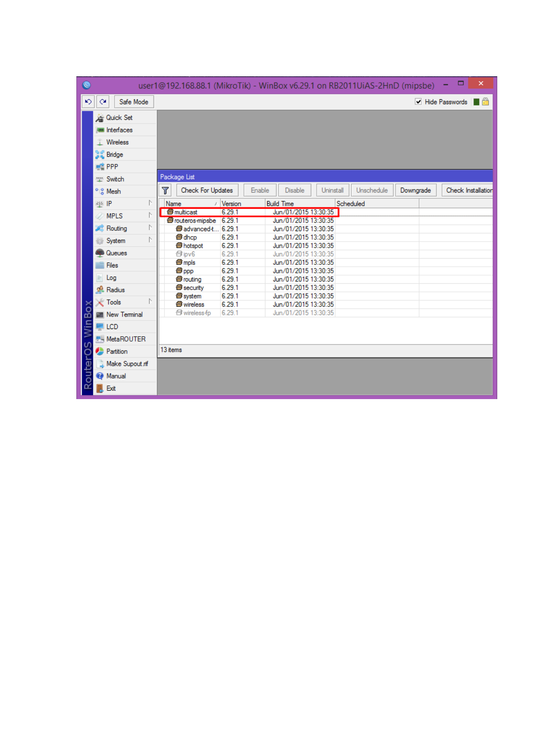Click the Uninstall button
This screenshot has width=535, height=756.
click(x=332, y=191)
